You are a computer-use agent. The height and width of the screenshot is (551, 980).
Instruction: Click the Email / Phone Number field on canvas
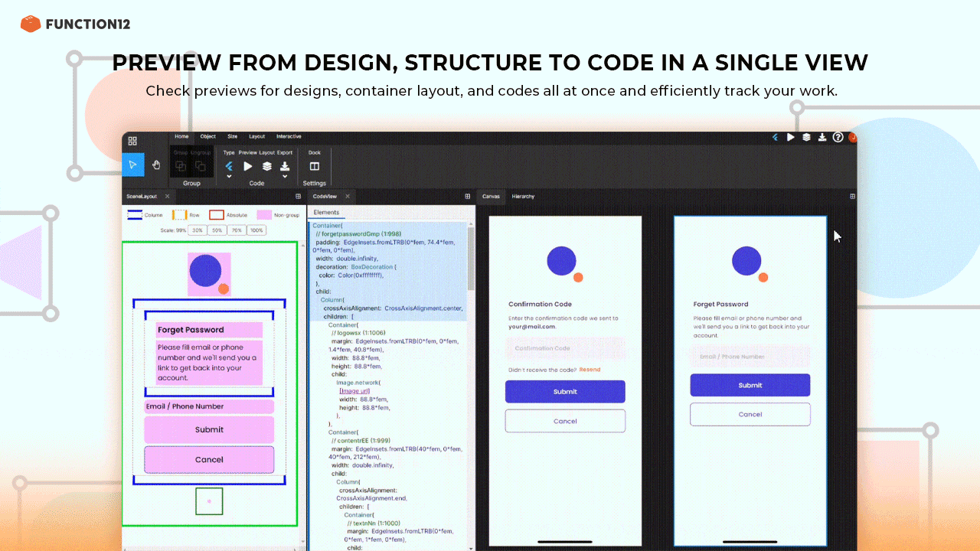(750, 357)
